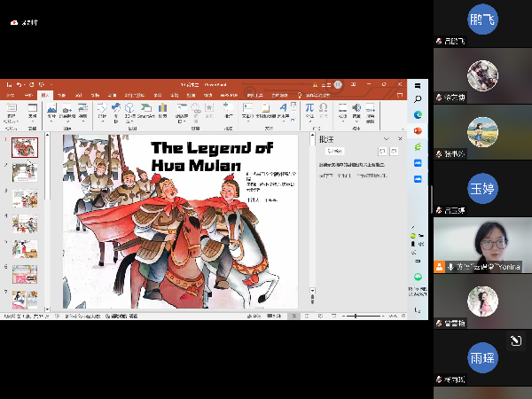Insert an equation (pi icon)
Image resolution: width=532 pixels, height=399 pixels.
tap(309, 112)
